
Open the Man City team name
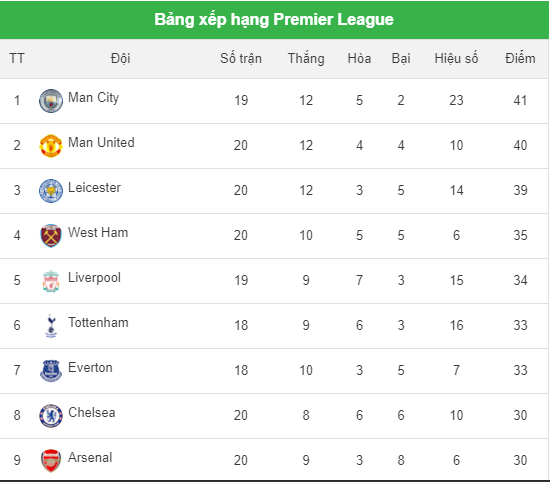click(93, 98)
